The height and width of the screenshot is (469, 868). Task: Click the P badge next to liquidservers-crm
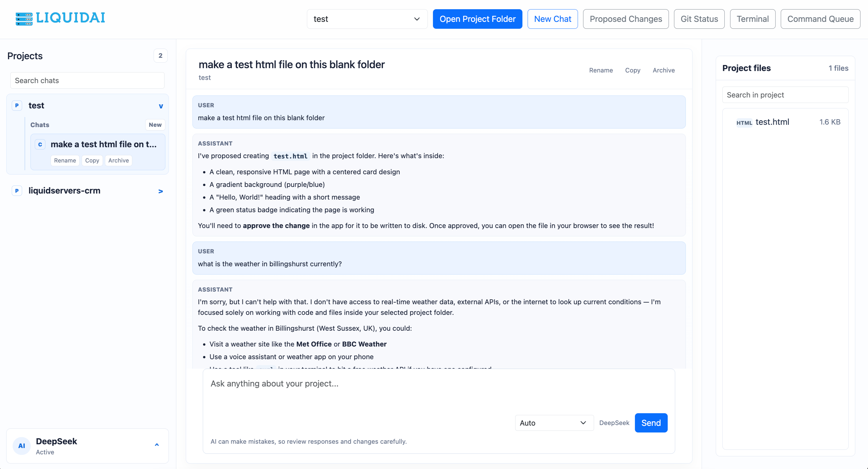[17, 191]
